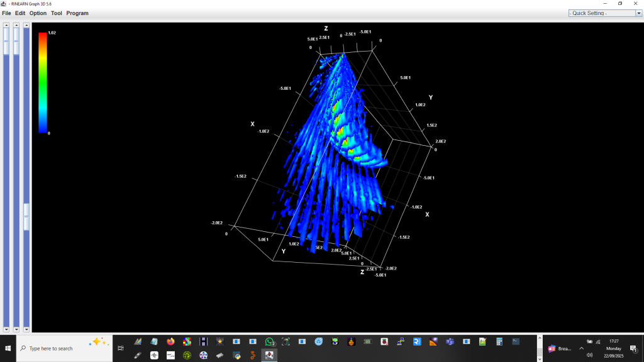The image size is (644, 362).
Task: Click the Python icon in the taskbar
Action: [x=236, y=355]
